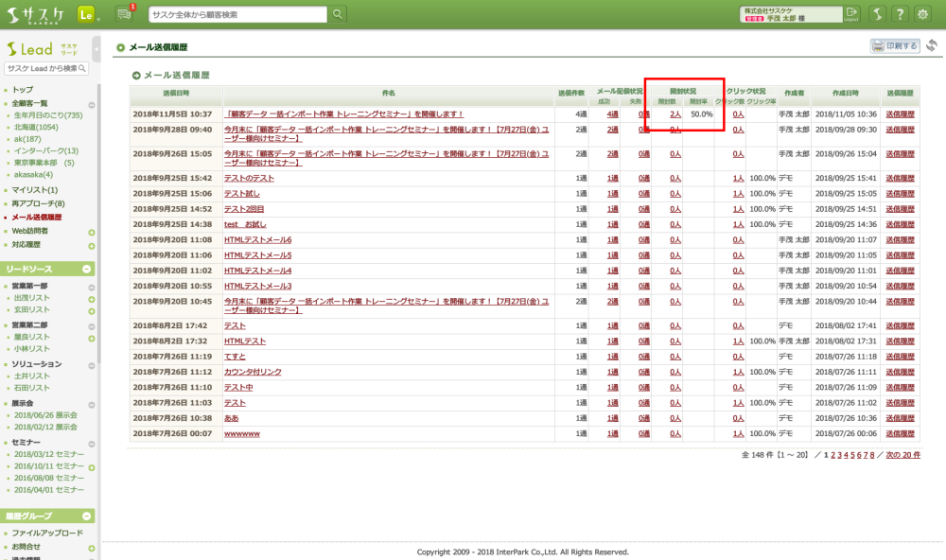Viewport: 946px width, 560px height.
Task: Open 再アプローチ(8) in the sidebar
Action: coord(38,203)
